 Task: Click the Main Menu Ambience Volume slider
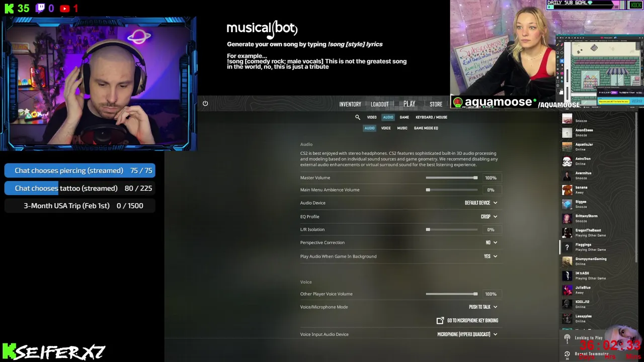pos(451,190)
